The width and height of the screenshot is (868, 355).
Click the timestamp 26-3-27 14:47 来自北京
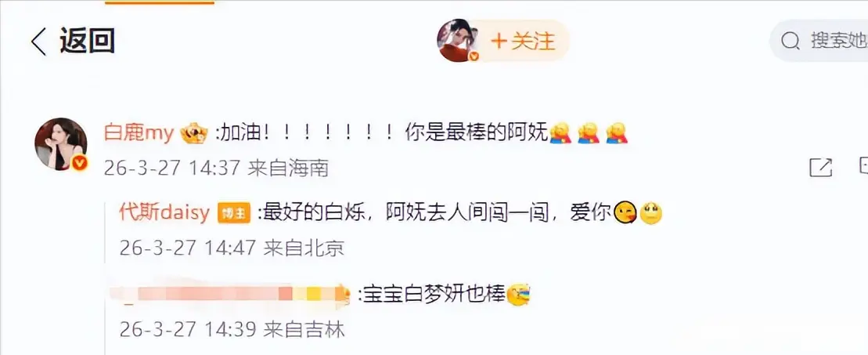pos(232,248)
